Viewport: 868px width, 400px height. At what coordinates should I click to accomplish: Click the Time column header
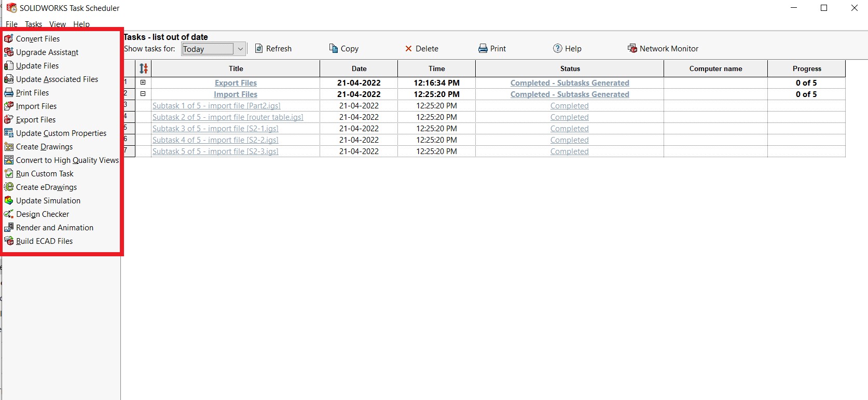coord(437,68)
